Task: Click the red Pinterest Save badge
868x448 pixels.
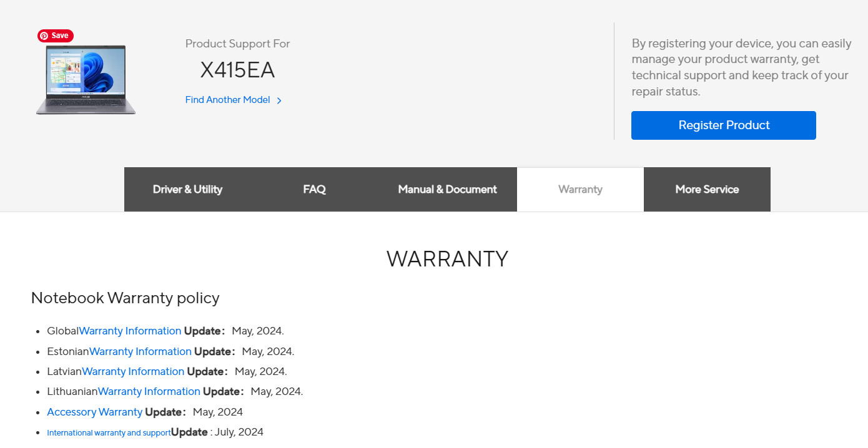Action: point(56,36)
